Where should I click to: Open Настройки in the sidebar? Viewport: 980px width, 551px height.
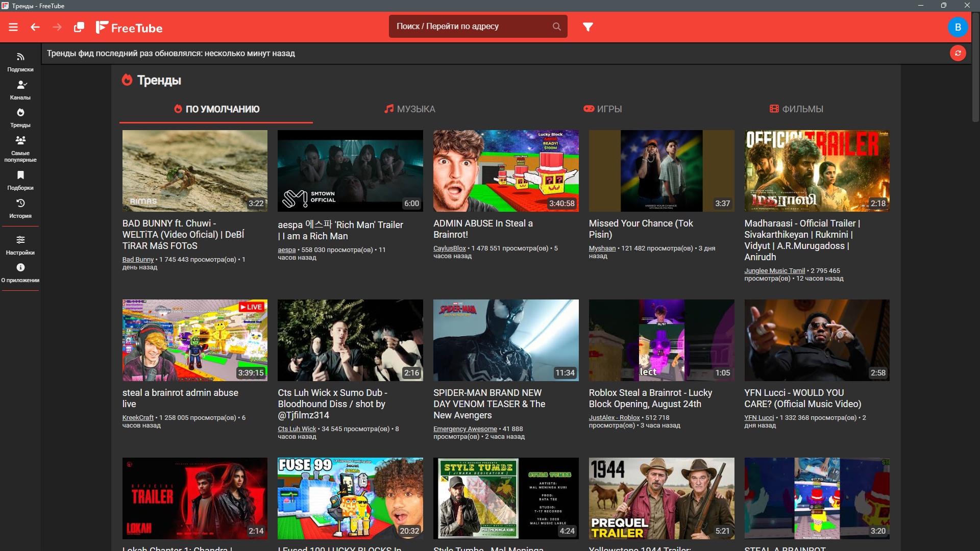pyautogui.click(x=20, y=245)
